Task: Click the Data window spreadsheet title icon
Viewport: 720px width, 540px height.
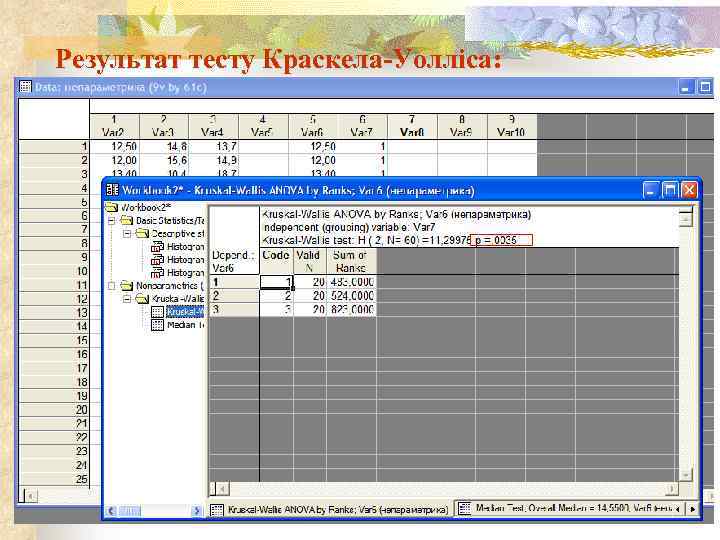Action: pyautogui.click(x=25, y=87)
